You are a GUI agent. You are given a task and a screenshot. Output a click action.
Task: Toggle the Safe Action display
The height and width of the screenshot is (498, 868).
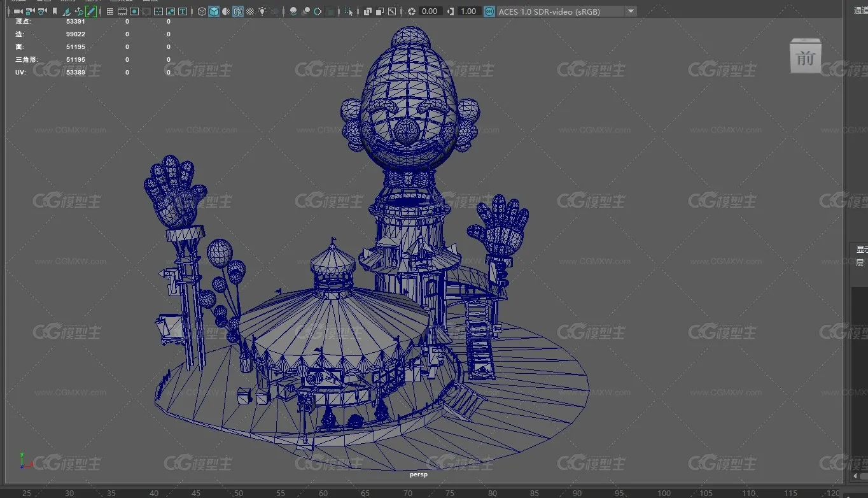[171, 11]
